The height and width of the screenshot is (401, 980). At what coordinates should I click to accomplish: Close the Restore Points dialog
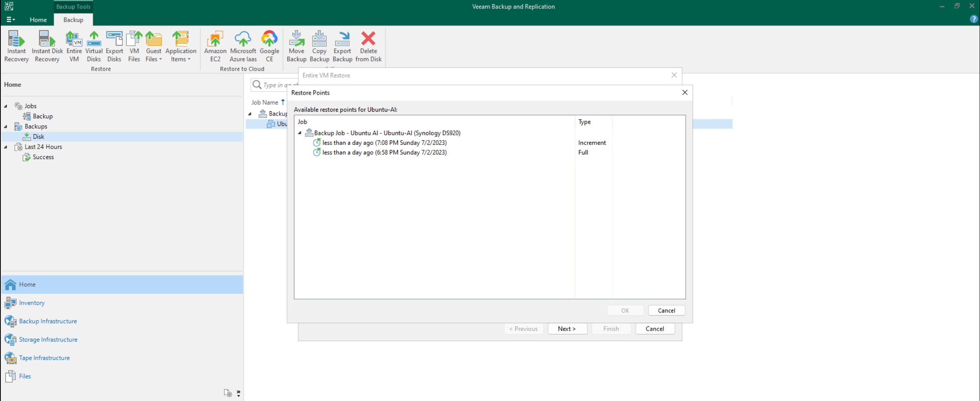pyautogui.click(x=684, y=92)
